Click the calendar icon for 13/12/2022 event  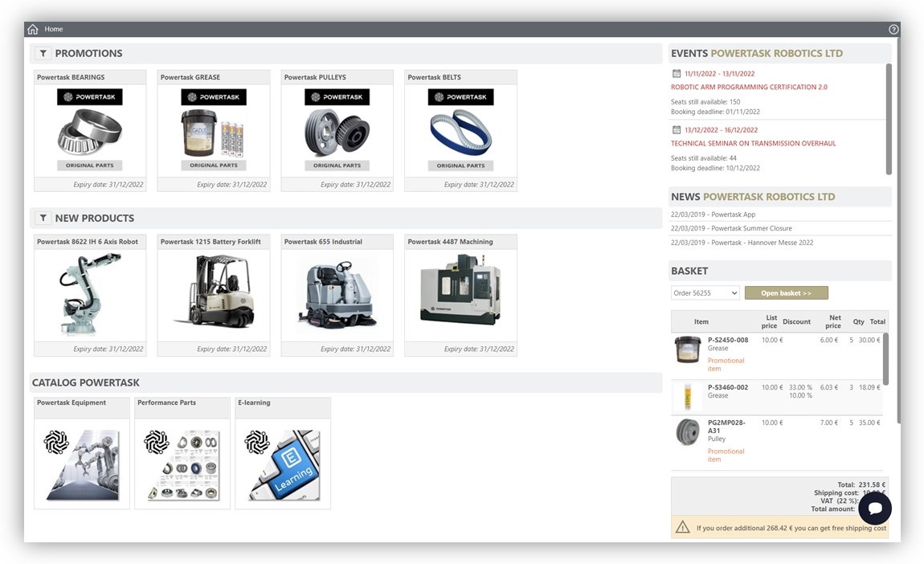(x=677, y=130)
